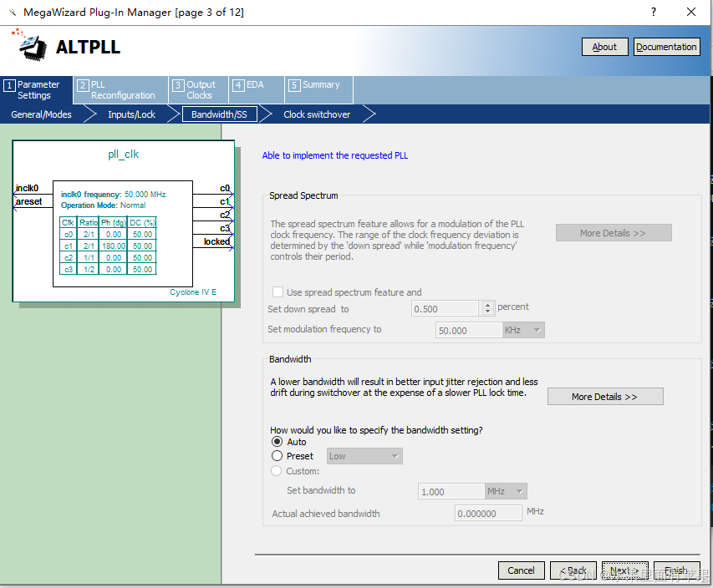Image resolution: width=713 pixels, height=588 pixels.
Task: Click the c0 output port label
Action: [225, 188]
